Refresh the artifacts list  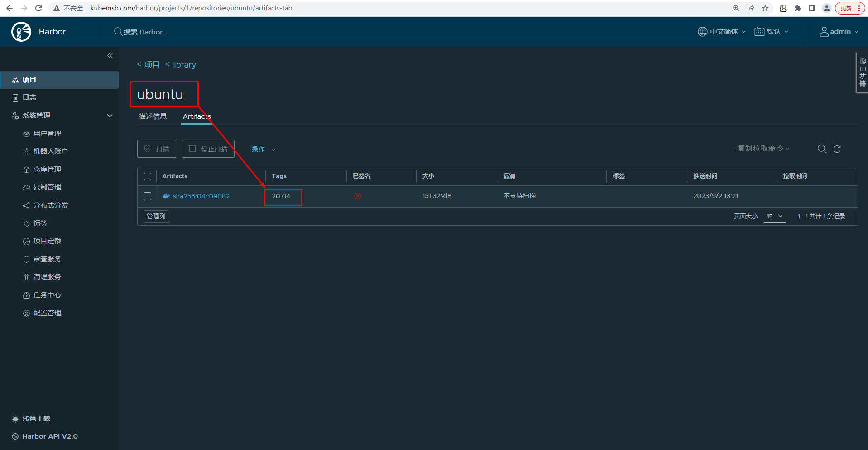[x=837, y=149]
